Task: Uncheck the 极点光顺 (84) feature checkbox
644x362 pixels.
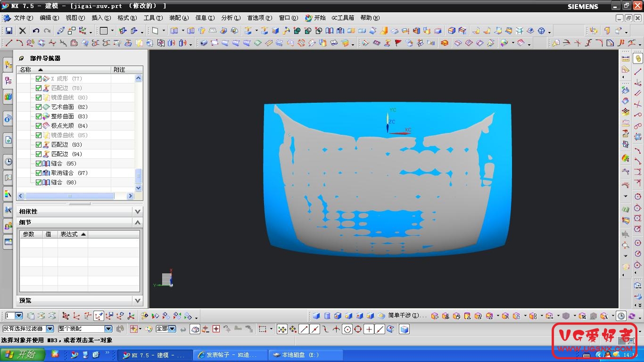Action: pyautogui.click(x=39, y=126)
